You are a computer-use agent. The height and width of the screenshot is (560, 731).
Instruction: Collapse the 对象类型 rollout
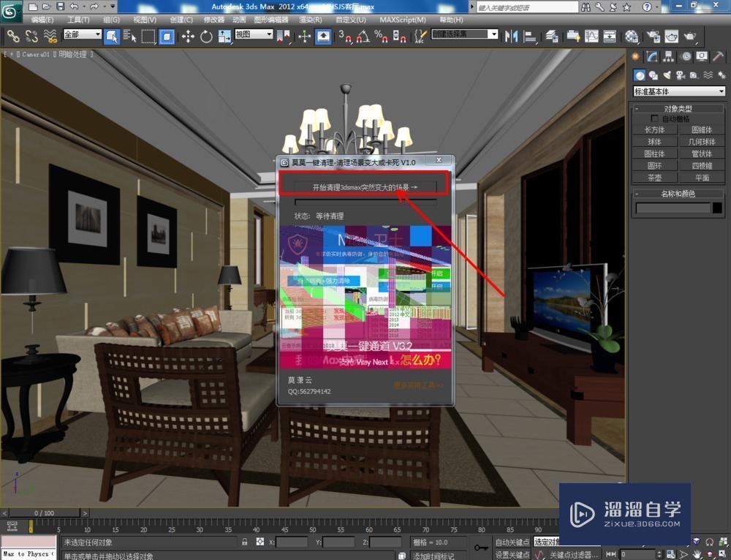point(678,108)
